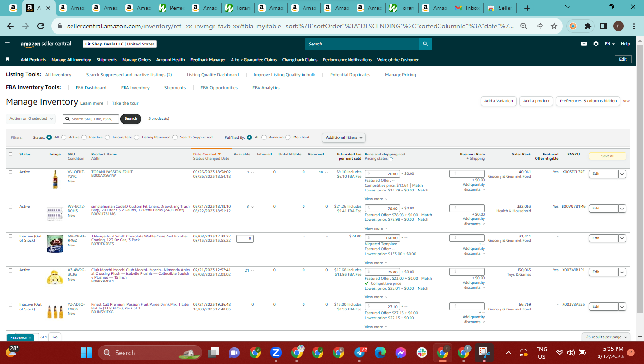Select the Inactive status filter radio
Viewport: 644px width, 364px height.
click(x=84, y=137)
